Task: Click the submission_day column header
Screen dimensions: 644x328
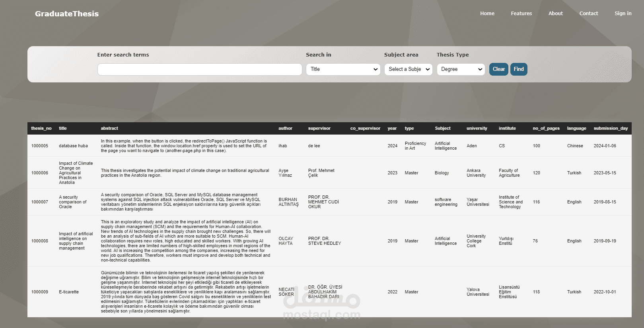Action: pos(611,128)
